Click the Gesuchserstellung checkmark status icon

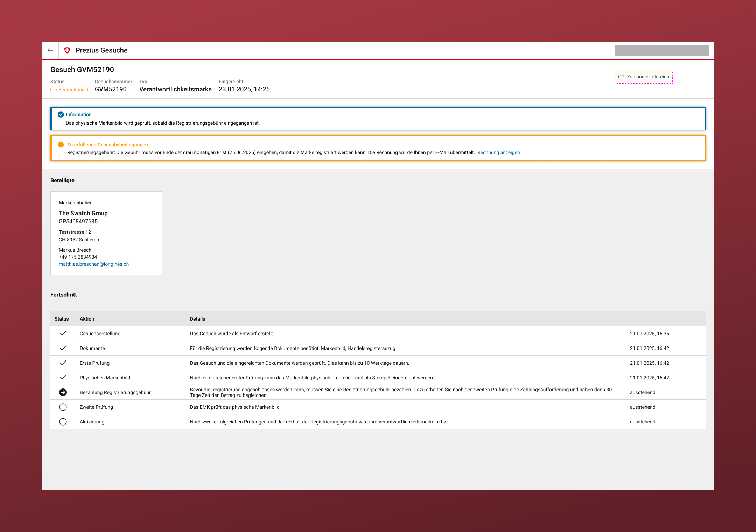[63, 334]
